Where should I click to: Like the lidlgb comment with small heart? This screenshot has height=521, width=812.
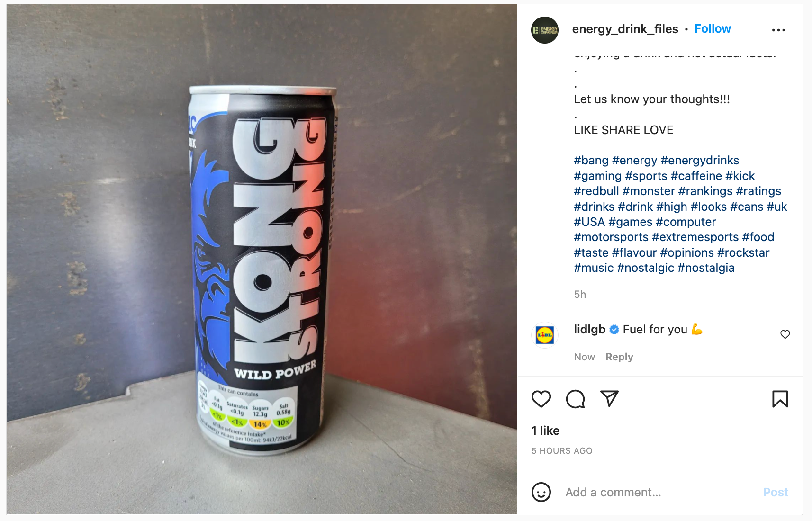(x=785, y=334)
